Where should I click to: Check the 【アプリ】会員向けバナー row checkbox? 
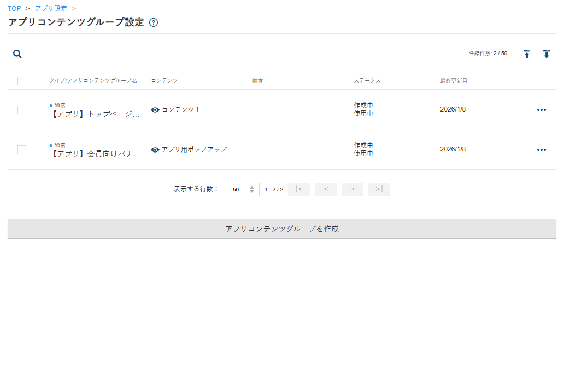22,150
